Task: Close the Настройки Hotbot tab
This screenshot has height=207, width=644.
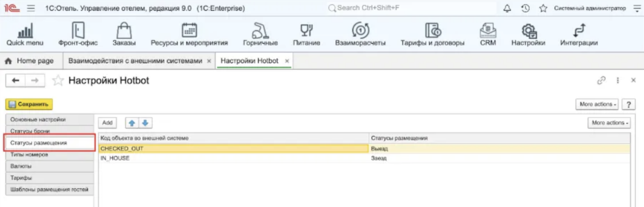Action: tap(287, 61)
